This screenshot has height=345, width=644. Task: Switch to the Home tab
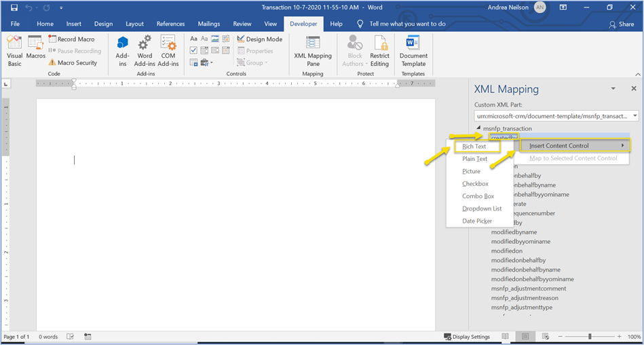tap(45, 24)
